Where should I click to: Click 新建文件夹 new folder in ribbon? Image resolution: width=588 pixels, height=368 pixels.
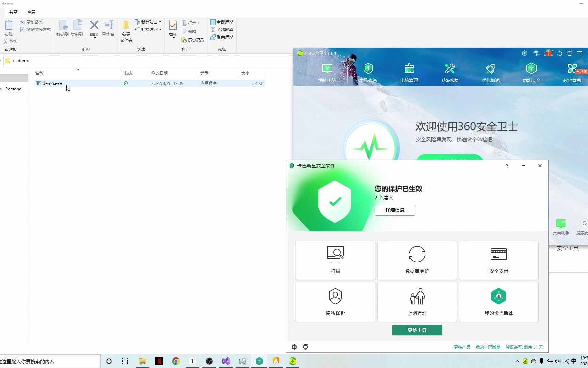(x=126, y=31)
